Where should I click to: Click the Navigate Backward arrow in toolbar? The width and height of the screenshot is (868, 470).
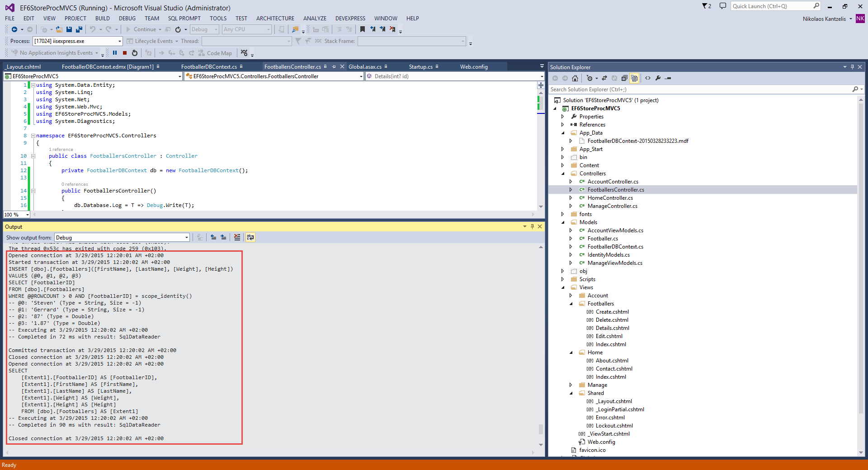(x=14, y=29)
